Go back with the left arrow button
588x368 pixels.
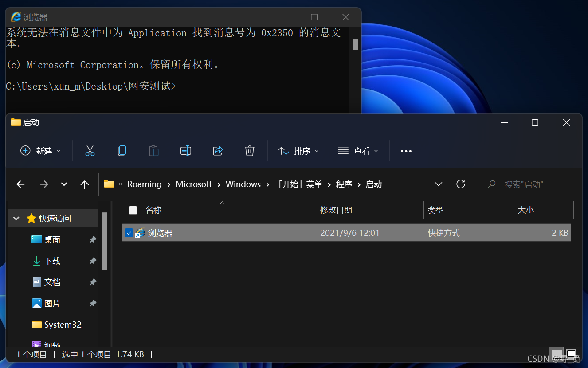tap(20, 184)
